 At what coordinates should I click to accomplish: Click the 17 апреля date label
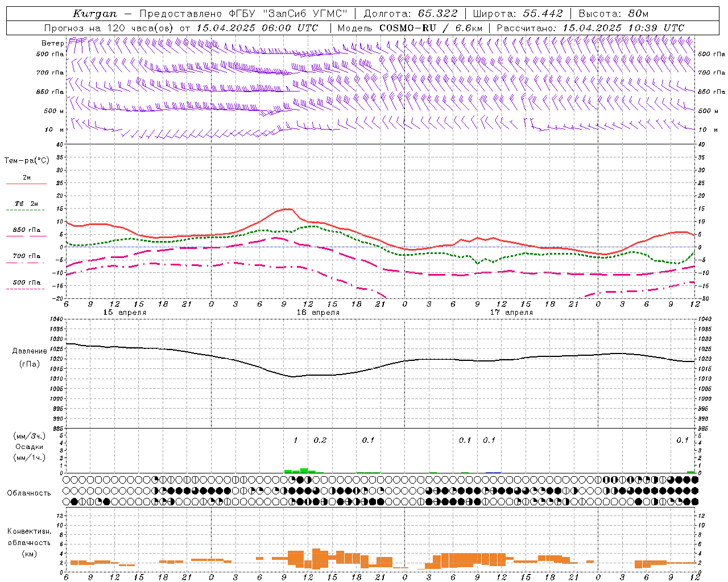(511, 313)
